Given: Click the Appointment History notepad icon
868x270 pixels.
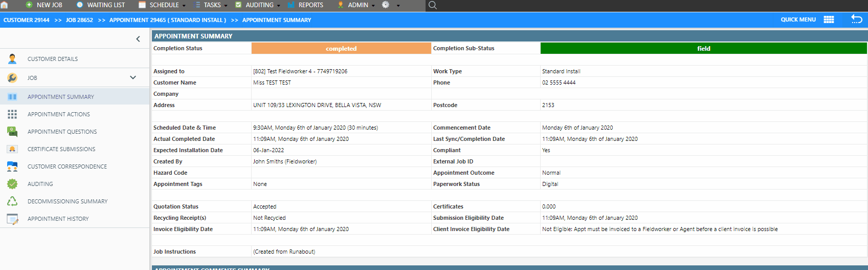Looking at the screenshot, I should click(x=12, y=219).
